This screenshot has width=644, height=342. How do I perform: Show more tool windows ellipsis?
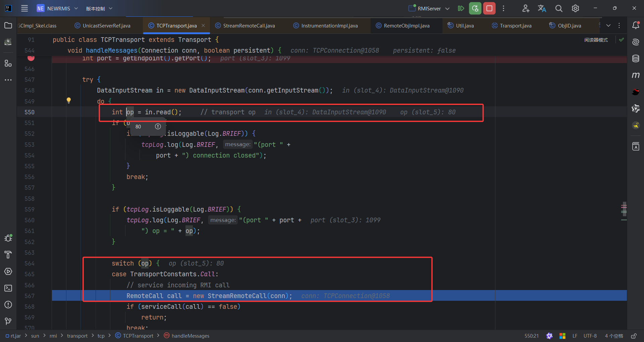pos(8,80)
